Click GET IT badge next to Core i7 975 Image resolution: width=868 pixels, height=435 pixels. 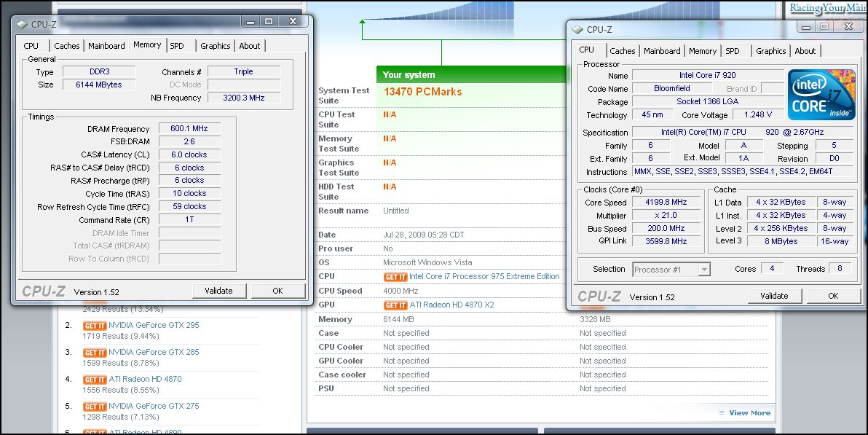395,276
